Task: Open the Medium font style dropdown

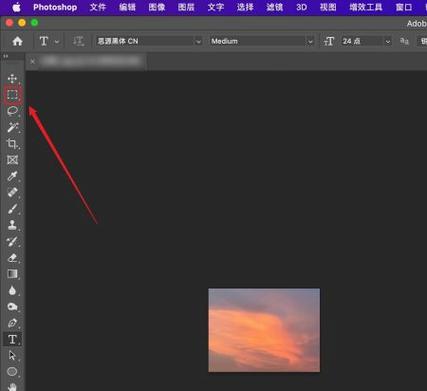Action: (x=262, y=41)
